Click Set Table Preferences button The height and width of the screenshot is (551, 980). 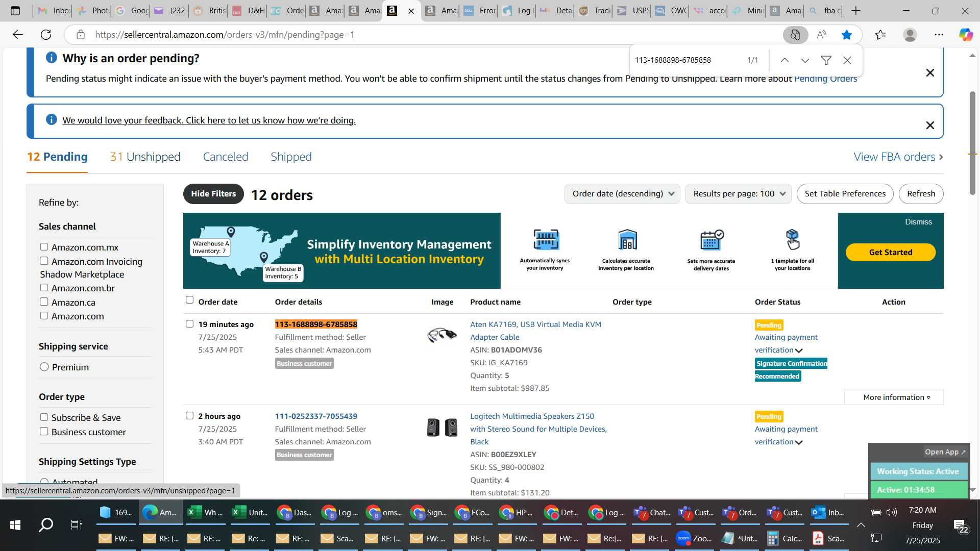click(845, 194)
